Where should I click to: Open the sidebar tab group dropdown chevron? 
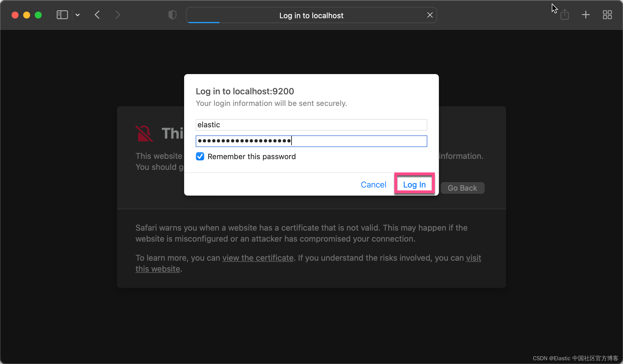78,15
